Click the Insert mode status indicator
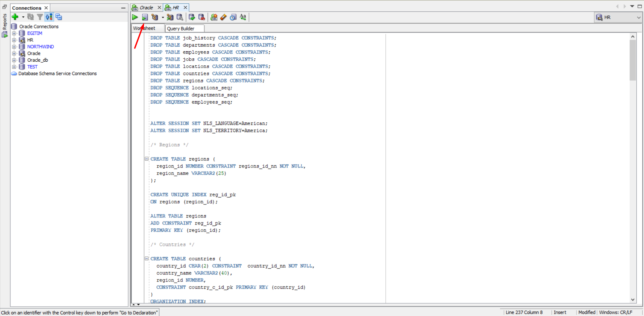Viewport: 644px width, 316px height. click(x=560, y=312)
